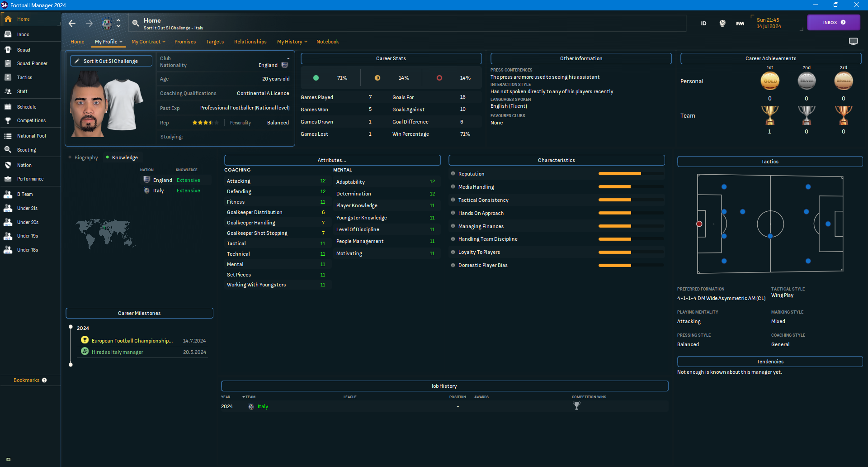Screen dimensions: 868x467
Task: Open the club switcher up-down arrows
Action: click(x=118, y=24)
